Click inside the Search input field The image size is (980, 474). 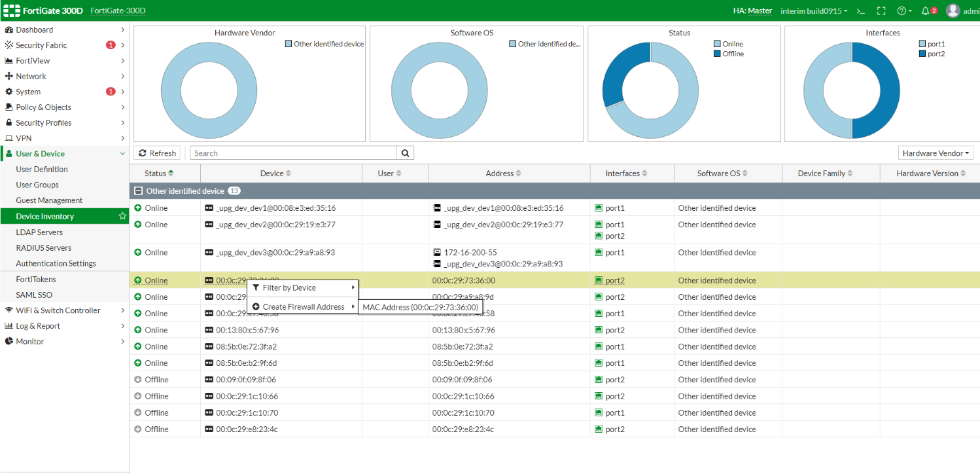pyautogui.click(x=292, y=153)
